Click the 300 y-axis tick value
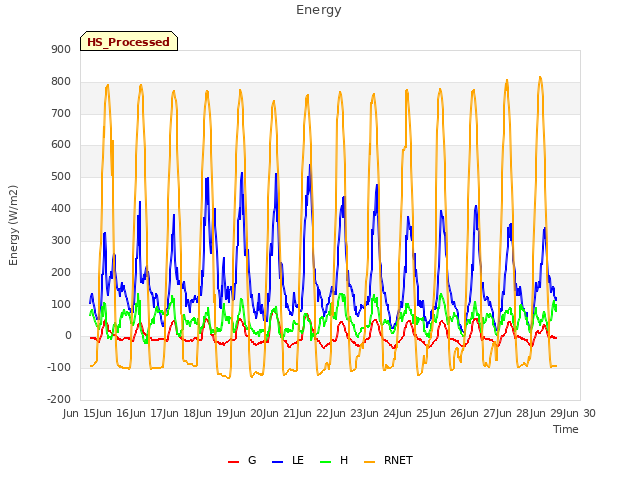Viewport: 640px width, 480px height. click(61, 240)
